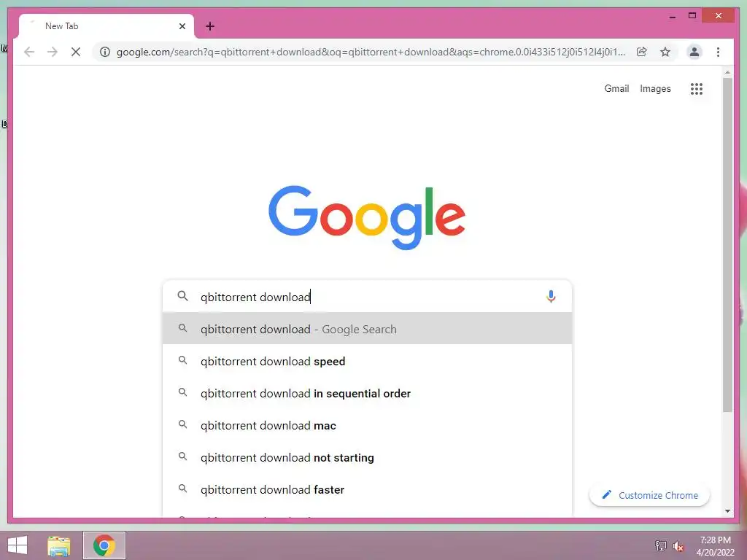This screenshot has width=747, height=560.
Task: Maximize the Chrome window
Action: [692, 16]
